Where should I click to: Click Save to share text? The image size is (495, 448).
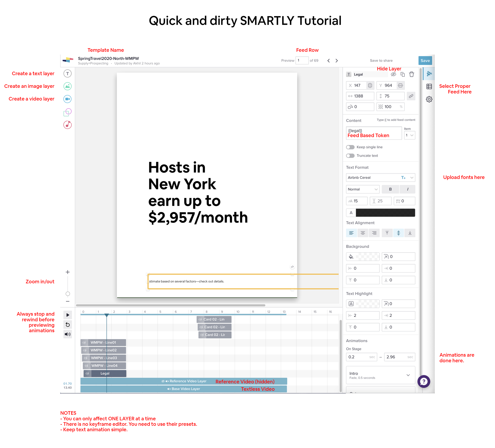381,61
